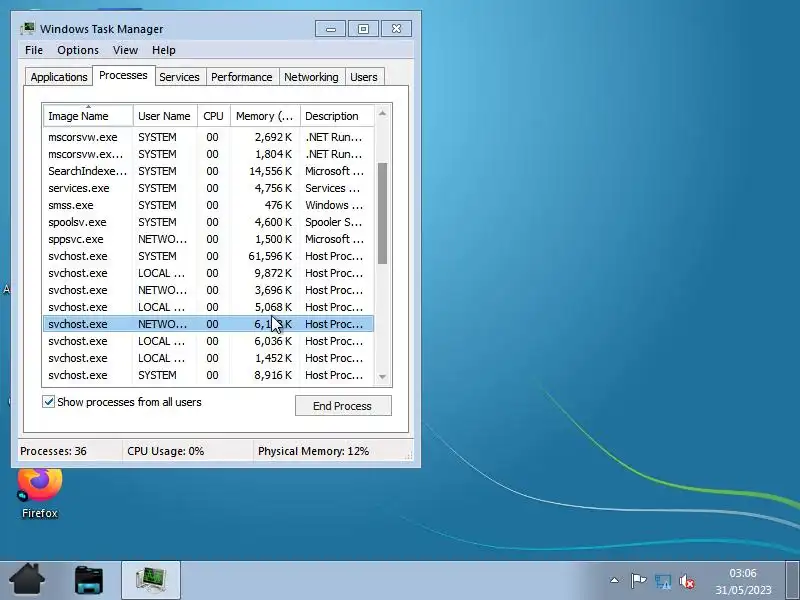This screenshot has width=800, height=600.
Task: Select svchost.exe row using 6,036 K
Action: 209,341
